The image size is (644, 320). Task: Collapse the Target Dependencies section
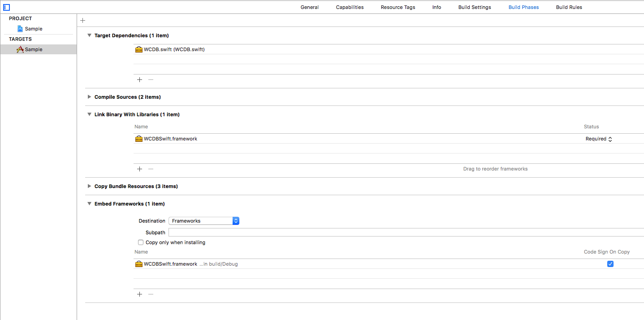(x=89, y=35)
